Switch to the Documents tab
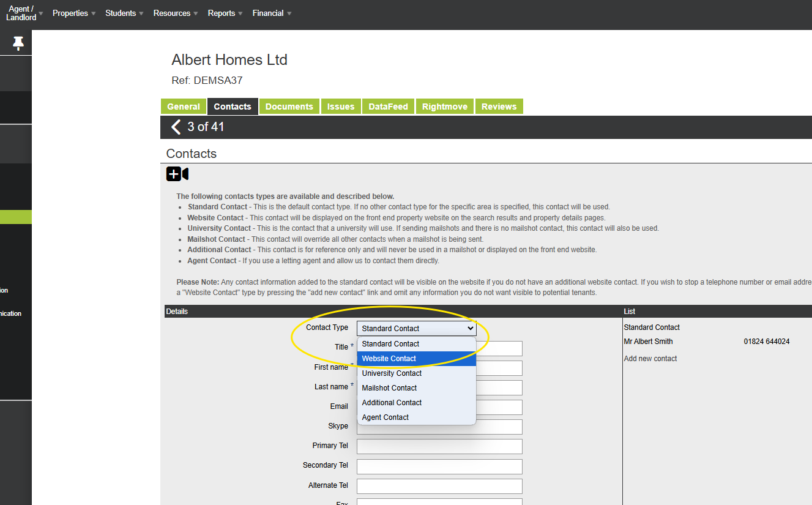This screenshot has height=505, width=812. click(x=289, y=107)
